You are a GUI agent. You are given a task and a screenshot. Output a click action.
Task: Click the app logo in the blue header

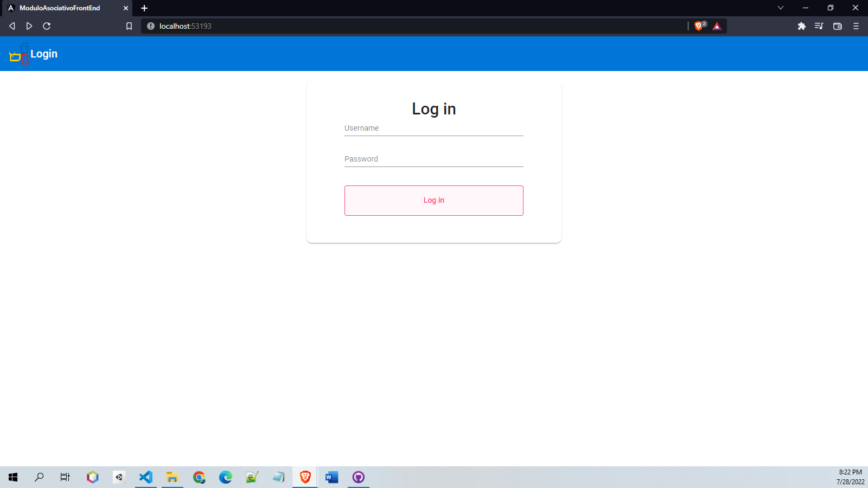(19, 54)
